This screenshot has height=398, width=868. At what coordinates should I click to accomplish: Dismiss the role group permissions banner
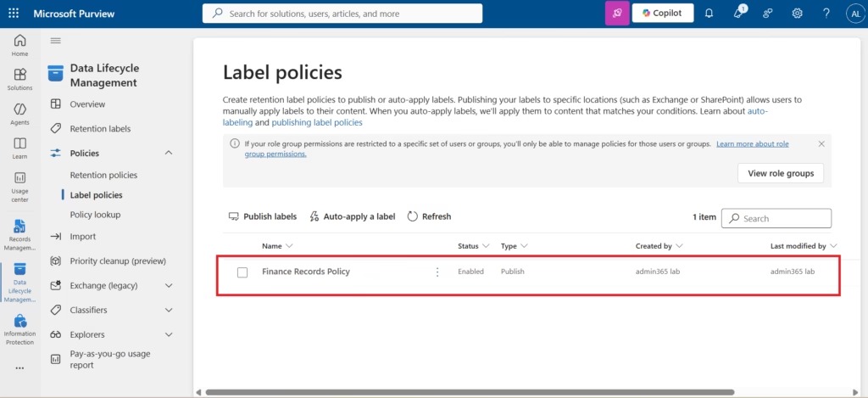click(821, 143)
